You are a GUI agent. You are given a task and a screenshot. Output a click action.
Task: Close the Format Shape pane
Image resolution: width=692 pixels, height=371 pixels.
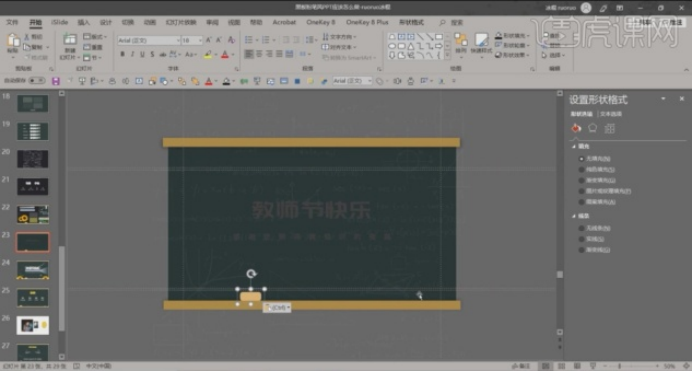681,99
